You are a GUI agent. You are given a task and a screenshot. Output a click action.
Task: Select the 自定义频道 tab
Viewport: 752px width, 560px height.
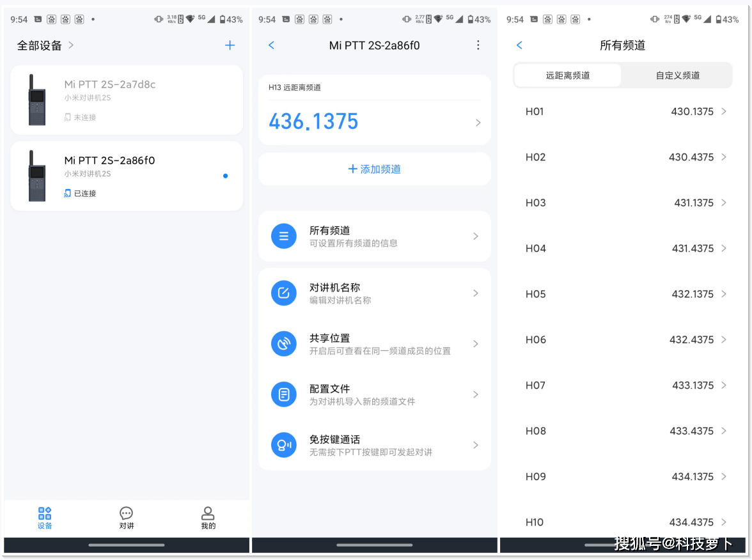click(x=677, y=75)
